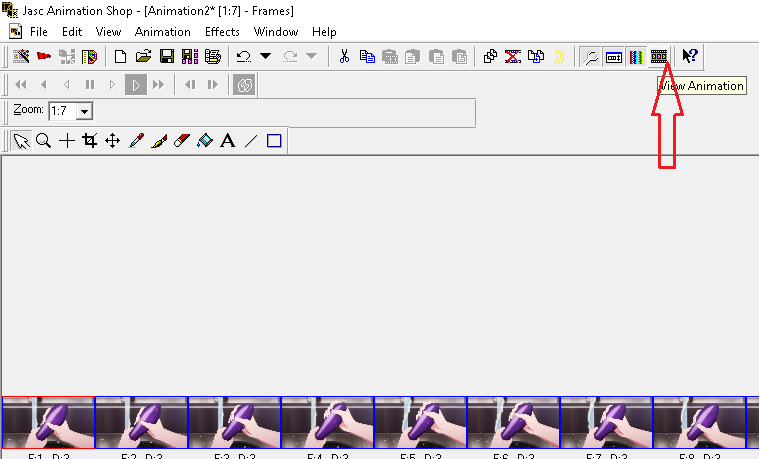Select the Arrow tool

point(21,141)
